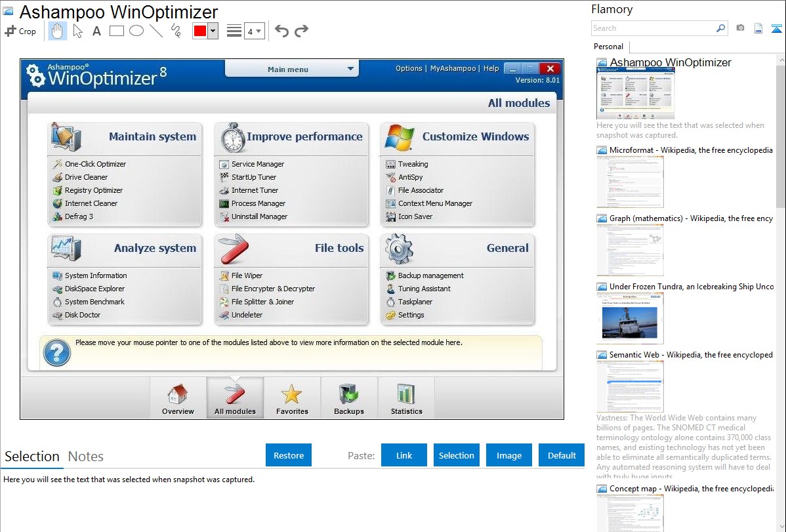Open Options in WinOptimizer header
Image resolution: width=786 pixels, height=532 pixels.
(409, 68)
